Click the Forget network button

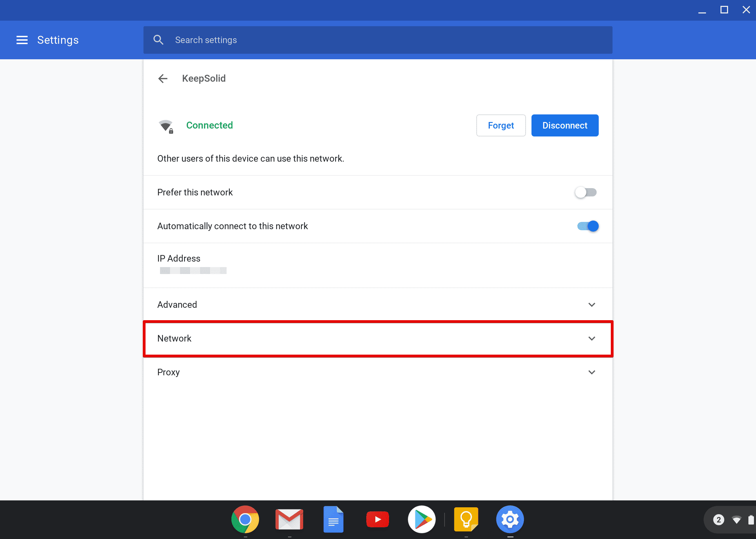coord(500,125)
